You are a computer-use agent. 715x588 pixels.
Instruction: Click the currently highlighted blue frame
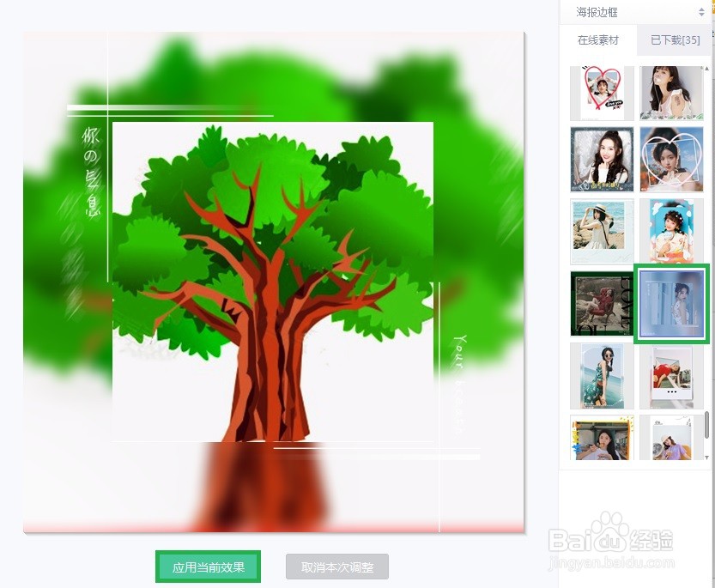pos(672,302)
